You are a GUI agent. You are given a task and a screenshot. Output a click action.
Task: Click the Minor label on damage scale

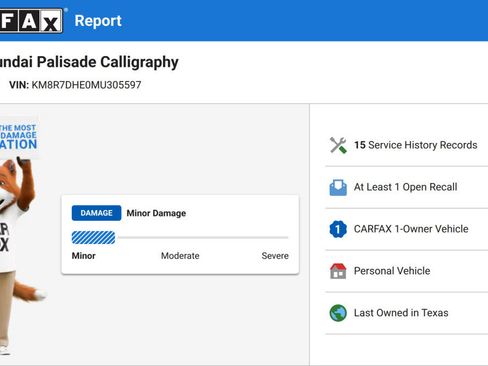tap(84, 256)
